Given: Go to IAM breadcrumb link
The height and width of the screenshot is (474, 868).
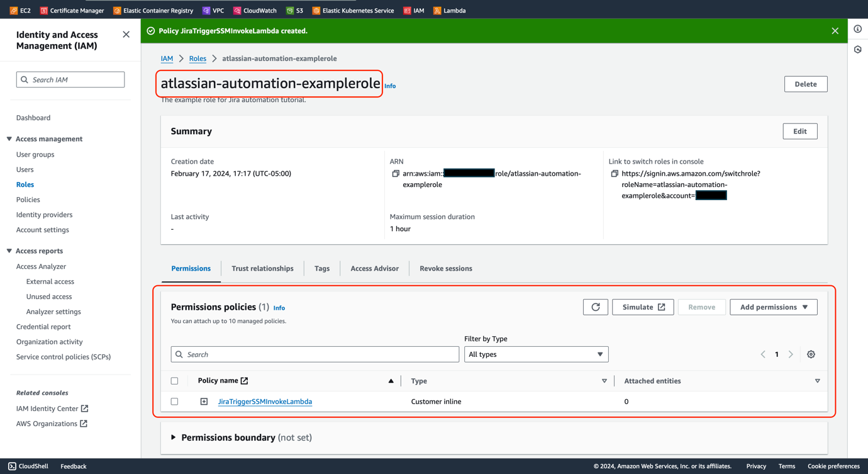Looking at the screenshot, I should pyautogui.click(x=167, y=59).
